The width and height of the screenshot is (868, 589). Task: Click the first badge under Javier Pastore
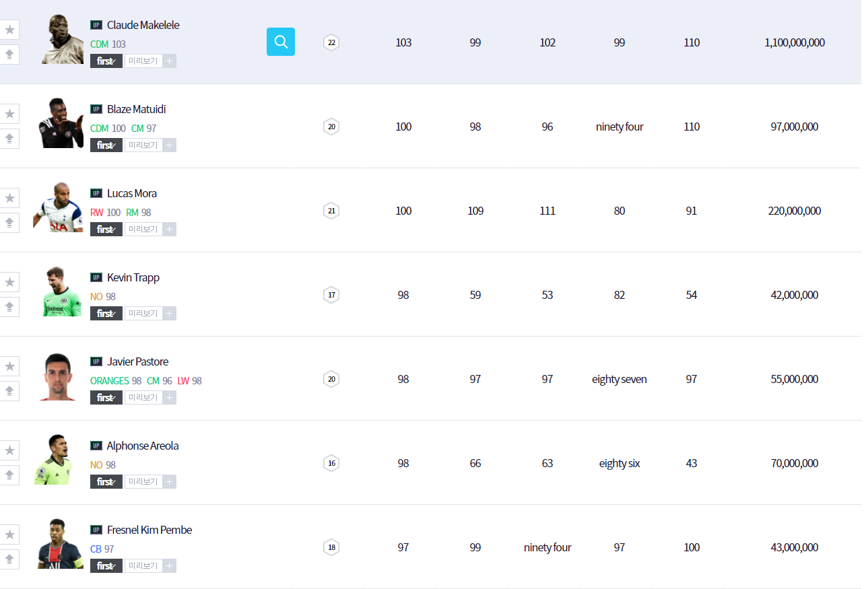[x=106, y=398]
